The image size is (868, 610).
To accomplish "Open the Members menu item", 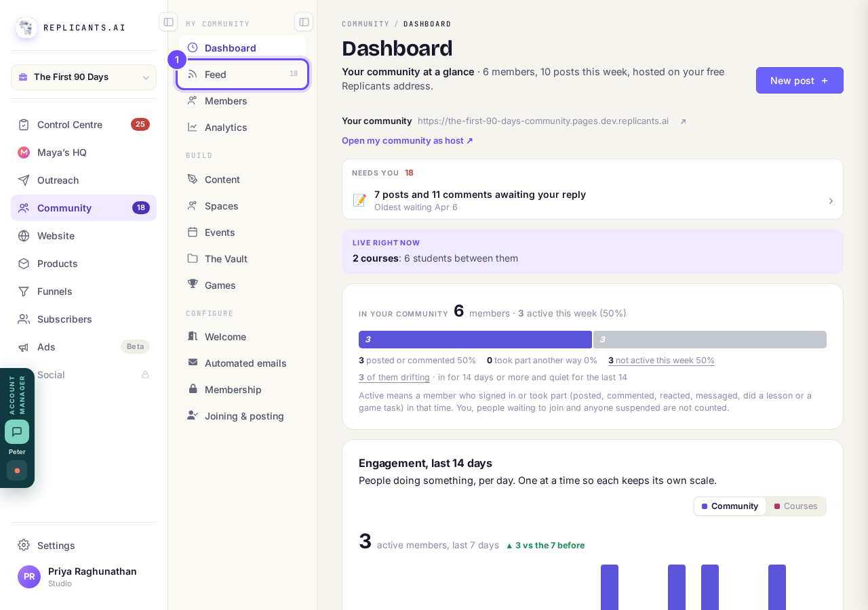I will coord(243,101).
